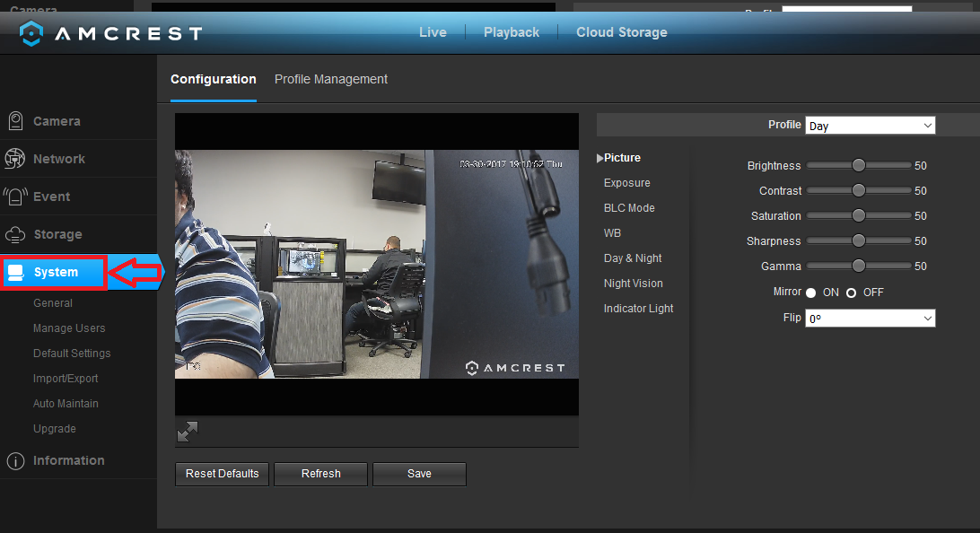
Task: Set Mirror to ON
Action: pos(810,293)
